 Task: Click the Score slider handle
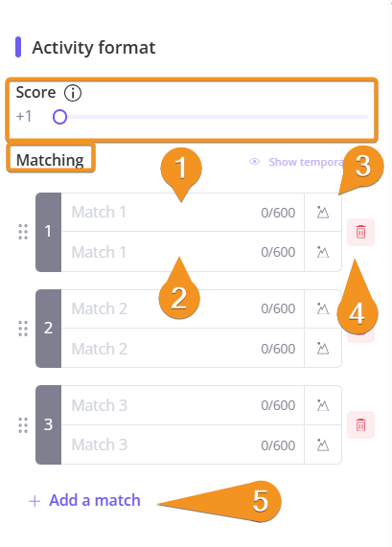click(59, 117)
